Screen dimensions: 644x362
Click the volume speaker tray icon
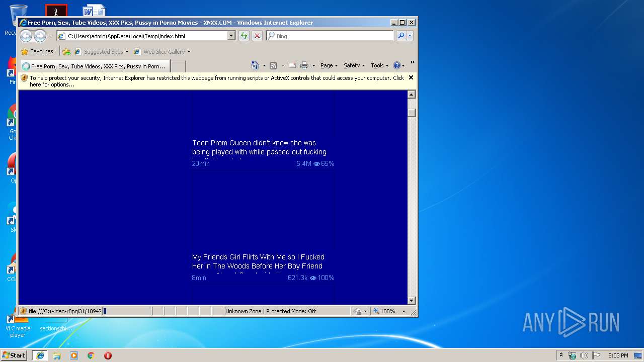(584, 355)
